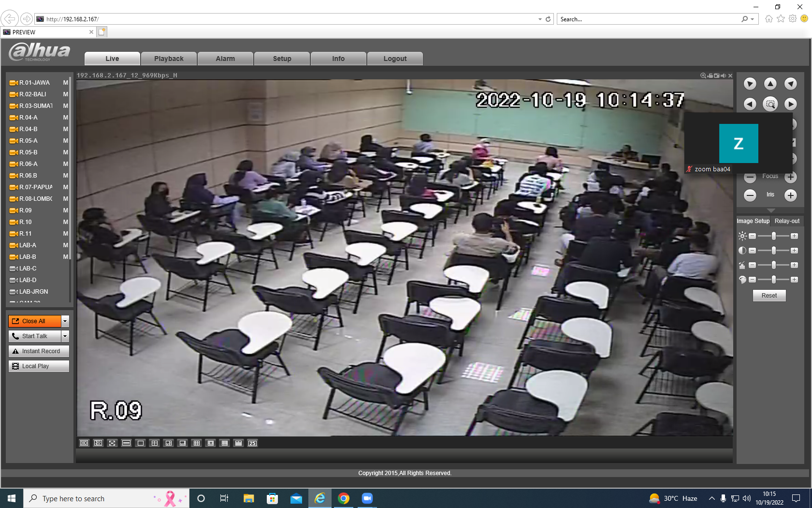Open File Explorer from the taskbar
Image resolution: width=812 pixels, height=508 pixels.
pyautogui.click(x=249, y=498)
